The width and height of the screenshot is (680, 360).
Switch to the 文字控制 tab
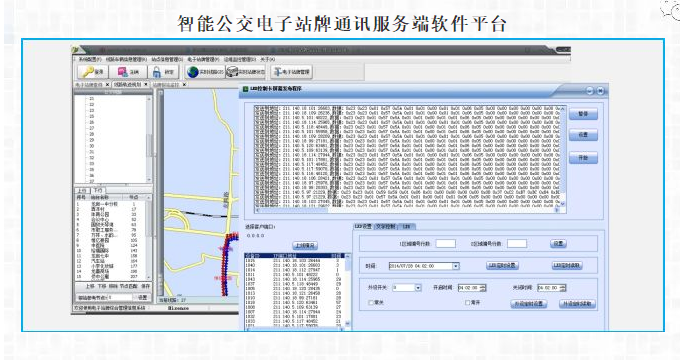click(x=385, y=226)
